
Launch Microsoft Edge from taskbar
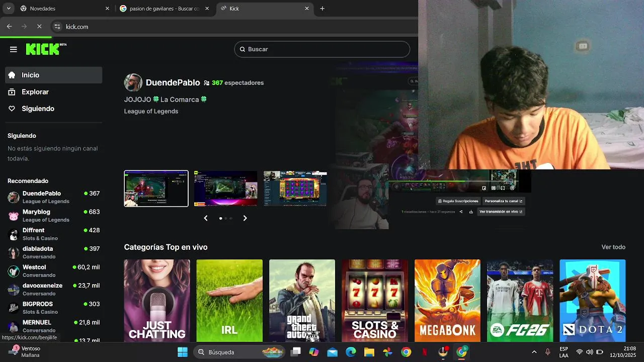coord(351,352)
